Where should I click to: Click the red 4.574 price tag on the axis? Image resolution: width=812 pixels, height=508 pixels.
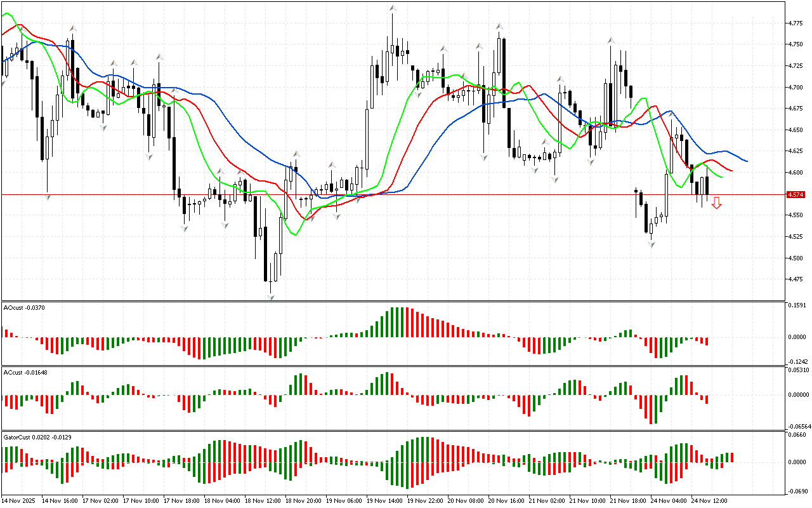796,195
